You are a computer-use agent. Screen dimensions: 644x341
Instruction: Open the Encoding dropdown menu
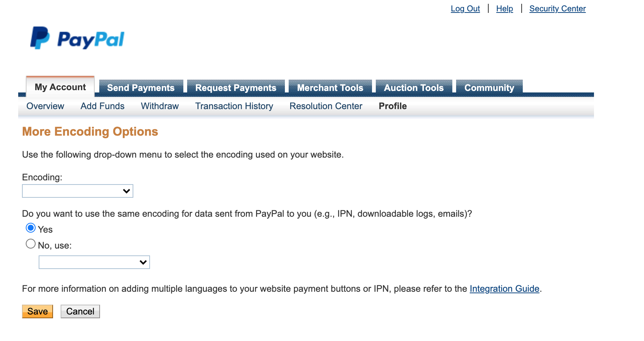pyautogui.click(x=78, y=191)
